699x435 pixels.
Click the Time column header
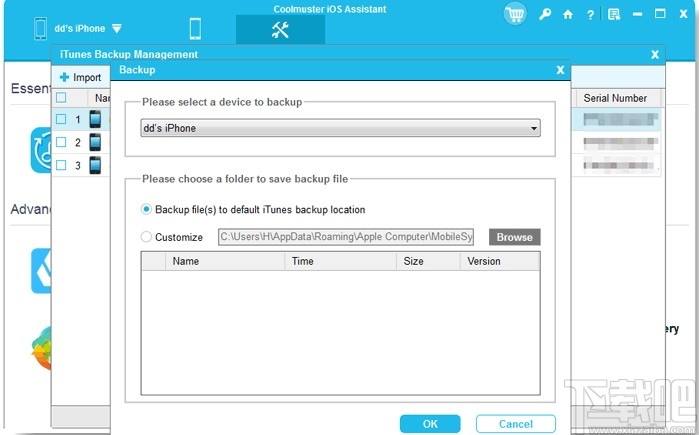tap(340, 261)
